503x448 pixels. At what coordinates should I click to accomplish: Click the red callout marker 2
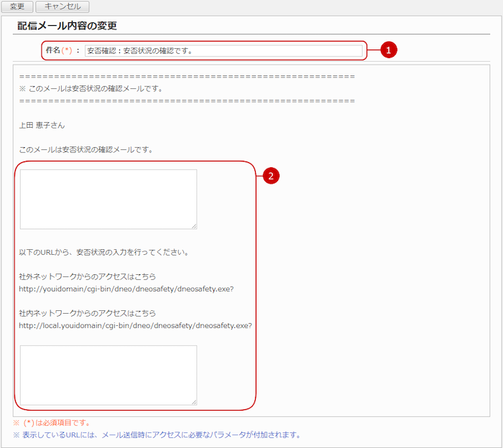tap(269, 176)
